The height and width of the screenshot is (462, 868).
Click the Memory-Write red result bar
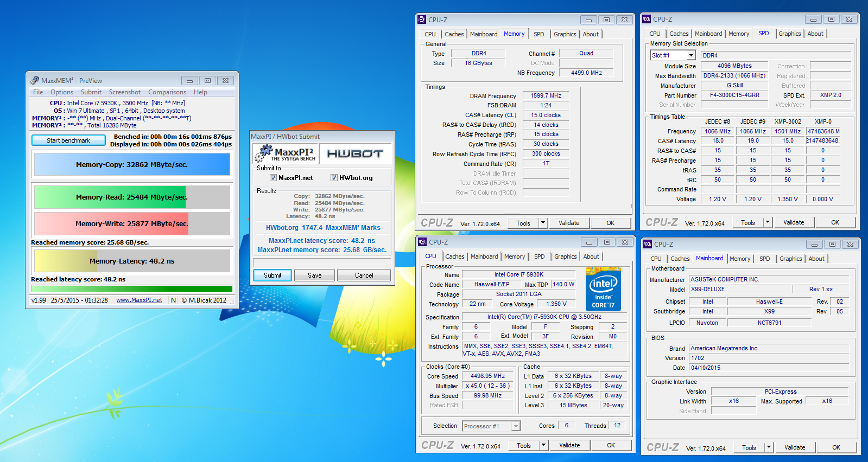click(132, 223)
